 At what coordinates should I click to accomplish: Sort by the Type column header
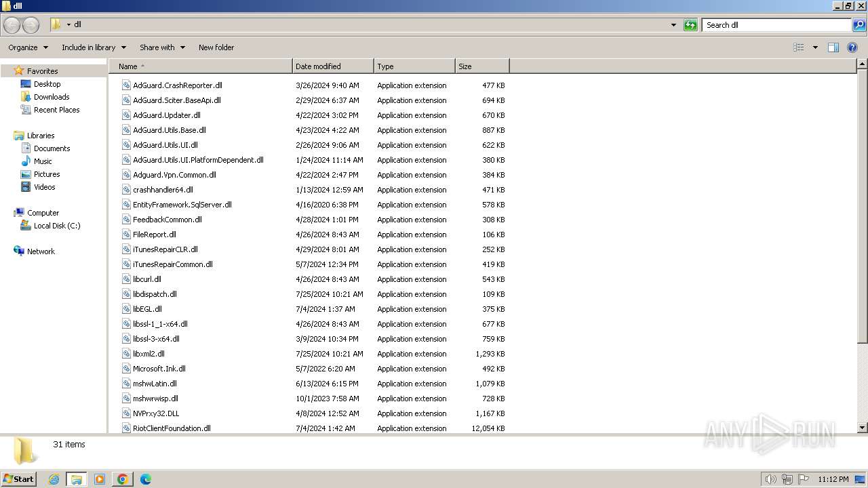pyautogui.click(x=414, y=66)
